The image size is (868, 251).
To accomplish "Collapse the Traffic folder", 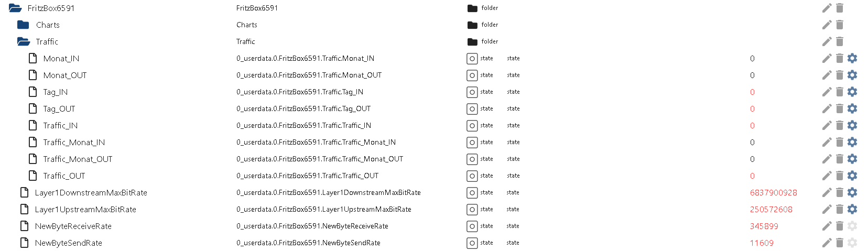I will [24, 41].
